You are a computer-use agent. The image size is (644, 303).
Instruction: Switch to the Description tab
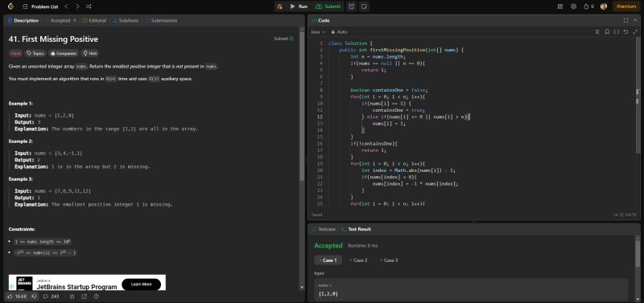pyautogui.click(x=23, y=21)
